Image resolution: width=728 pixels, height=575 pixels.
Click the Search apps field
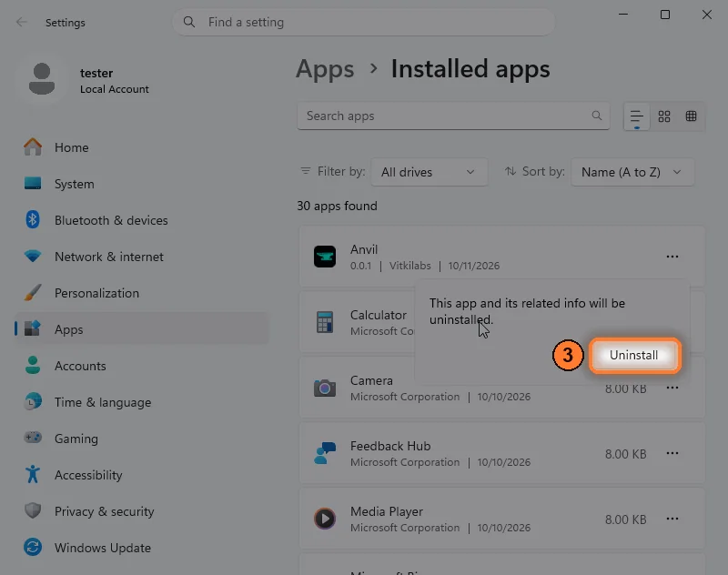pyautogui.click(x=453, y=116)
